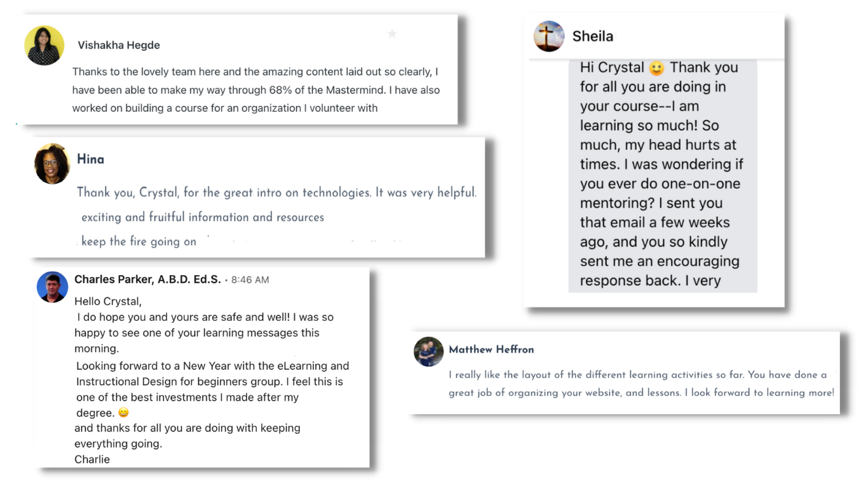Click the grinning emoji after 'degree.'
Screen dimensions: 868x488
123,413
